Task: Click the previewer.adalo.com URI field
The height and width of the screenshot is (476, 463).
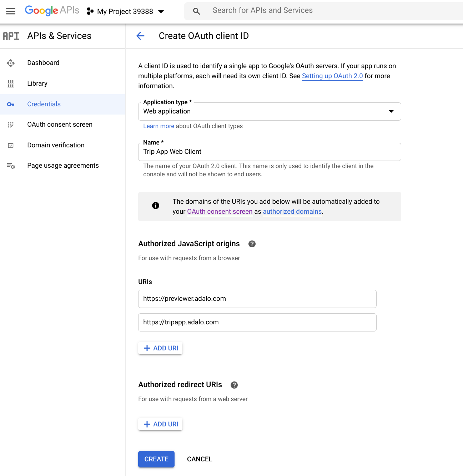Action: click(x=257, y=299)
